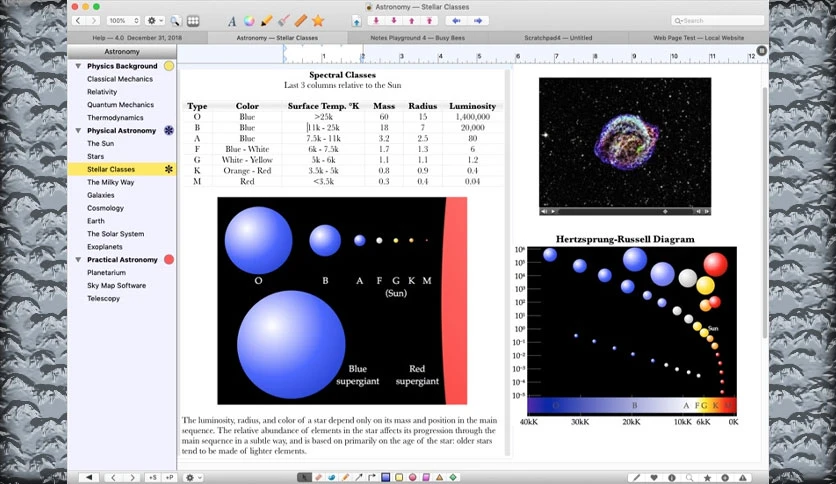Go forward with the toolbar right chevron
This screenshot has height=484, width=836.
tap(94, 20)
